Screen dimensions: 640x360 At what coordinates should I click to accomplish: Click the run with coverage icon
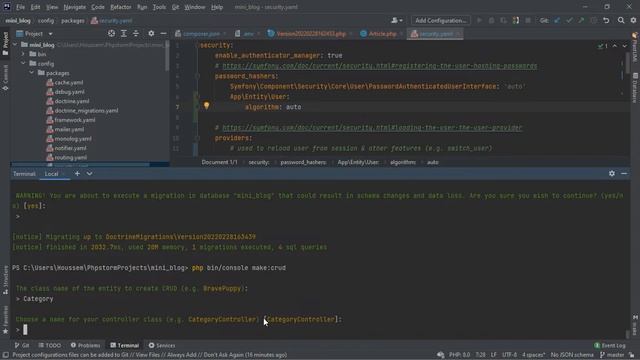pyautogui.click(x=504, y=20)
